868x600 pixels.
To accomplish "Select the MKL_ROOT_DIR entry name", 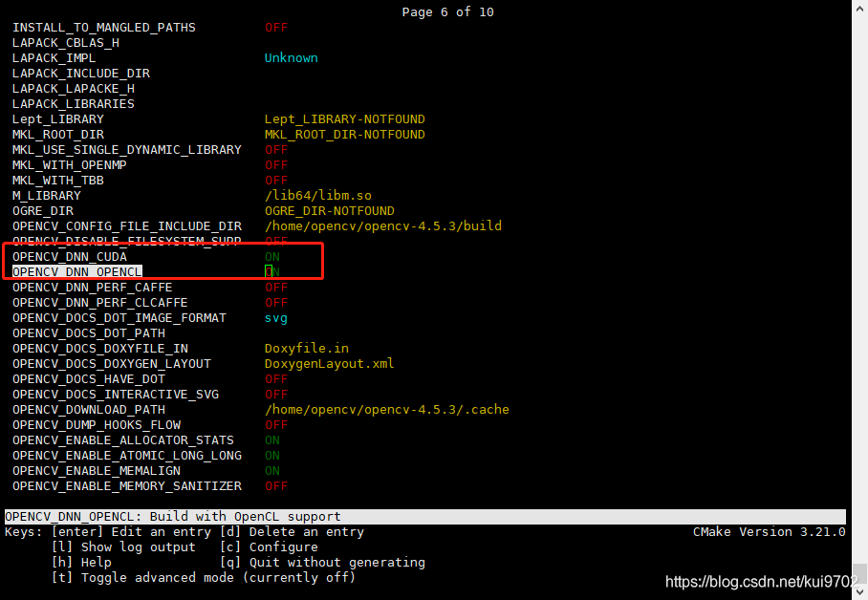I will point(58,135).
